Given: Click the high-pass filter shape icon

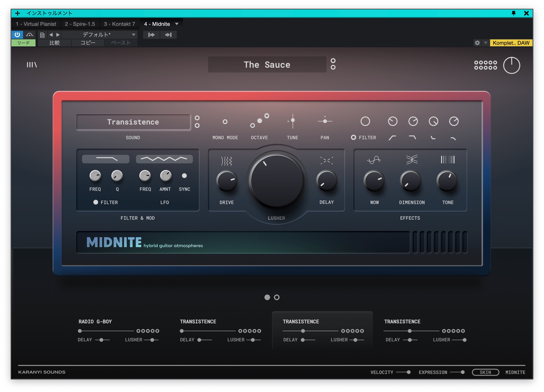Looking at the screenshot, I should pos(392,138).
